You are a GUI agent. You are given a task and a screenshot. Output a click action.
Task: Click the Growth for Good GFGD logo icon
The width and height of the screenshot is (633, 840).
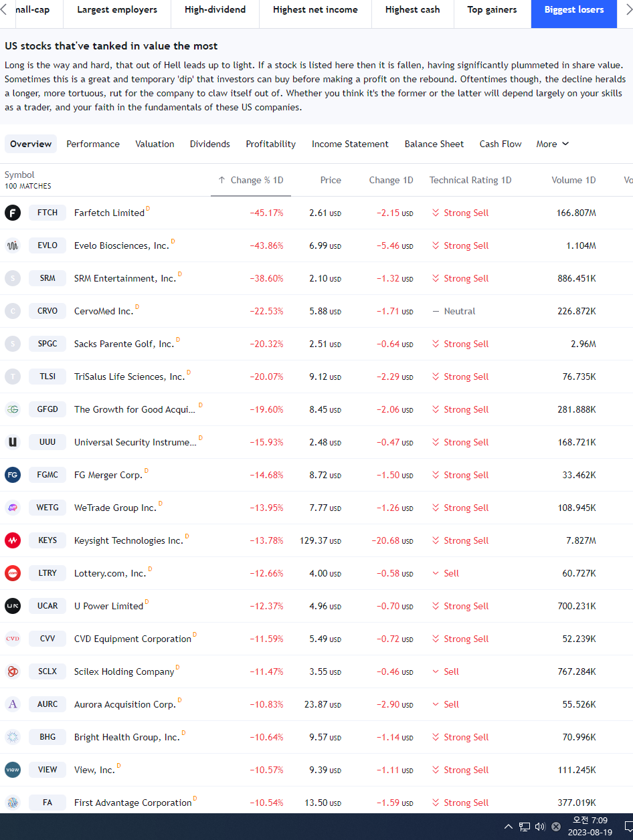13,409
